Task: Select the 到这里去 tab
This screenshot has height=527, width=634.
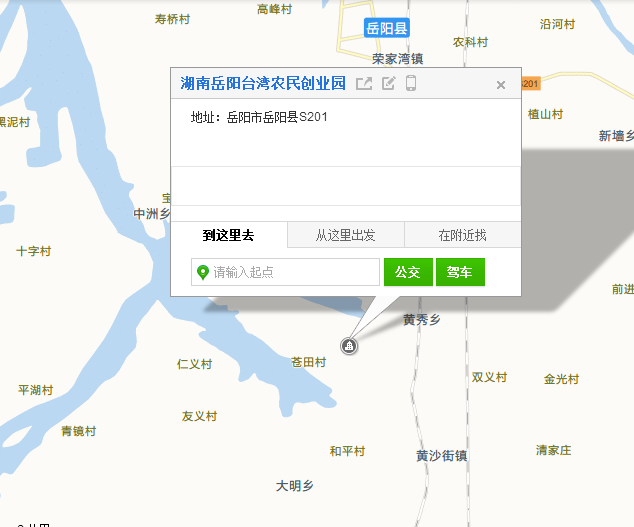Action: [229, 236]
